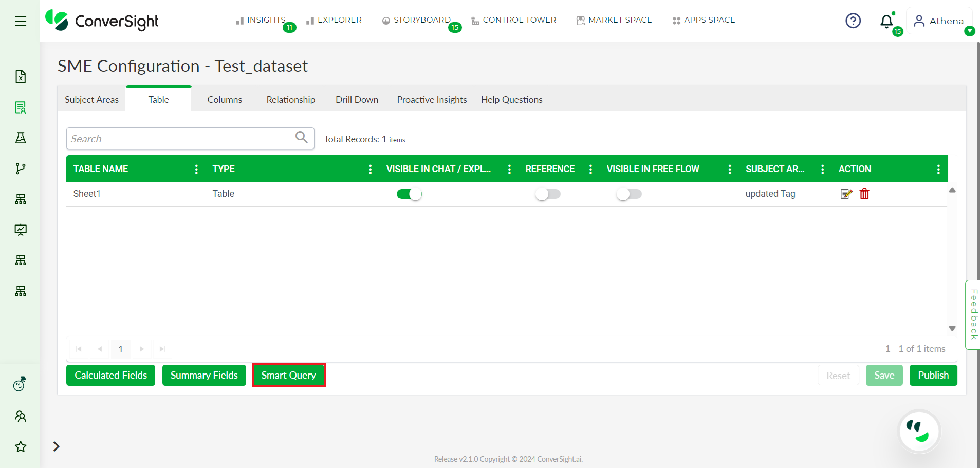Screen dimensions: 980x468
Task: Open the Market Space menu
Action: [614, 20]
